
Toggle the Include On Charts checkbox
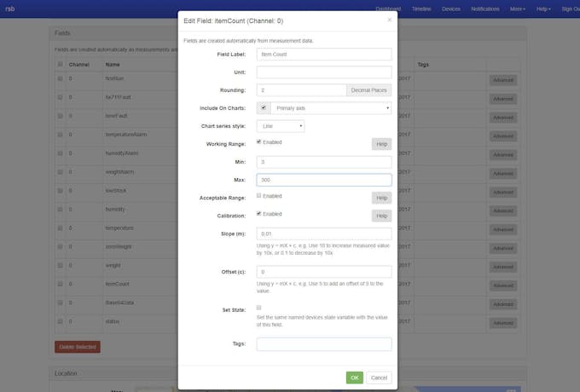click(264, 108)
